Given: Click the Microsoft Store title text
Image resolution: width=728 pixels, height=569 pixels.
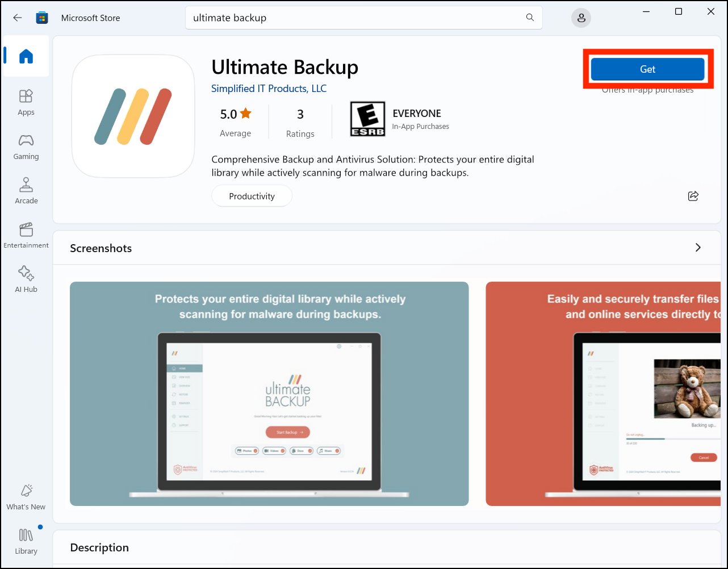Looking at the screenshot, I should [90, 18].
